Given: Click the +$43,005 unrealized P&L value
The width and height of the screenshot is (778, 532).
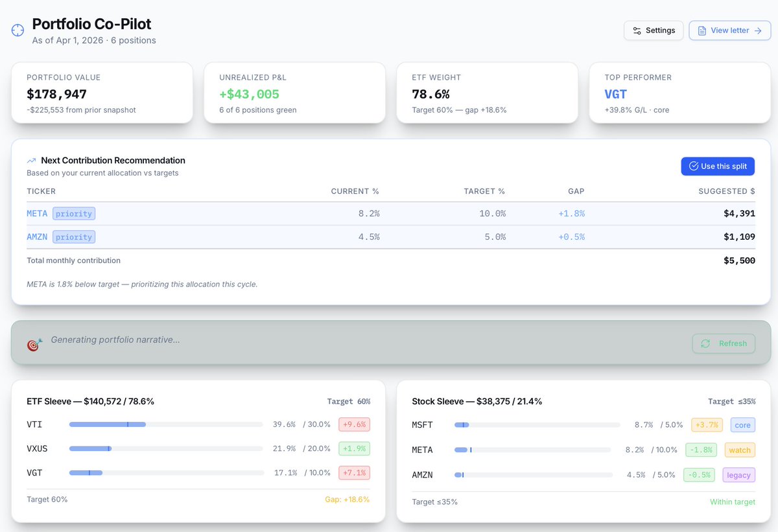Looking at the screenshot, I should tap(249, 95).
